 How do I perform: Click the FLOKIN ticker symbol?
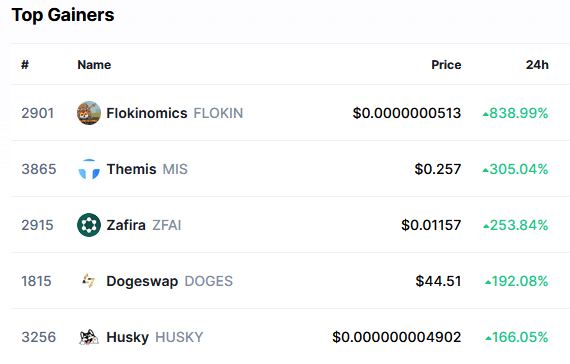pos(218,113)
